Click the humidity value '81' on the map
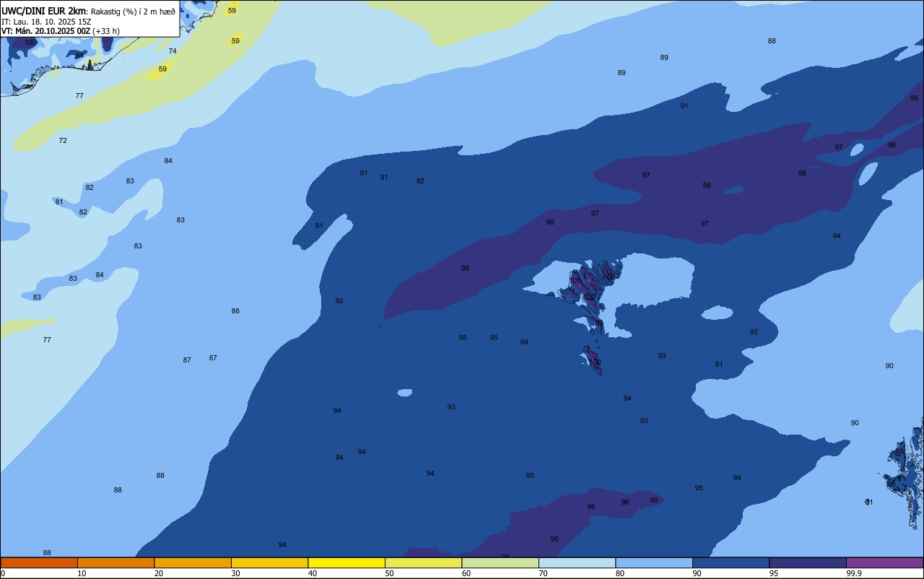The width and height of the screenshot is (924, 579). pos(59,201)
